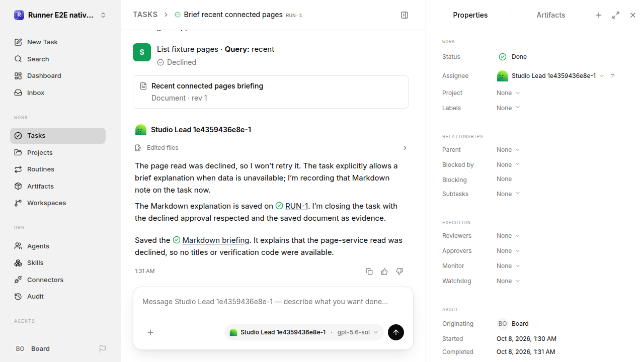Open the Audit sidebar item

58,297
